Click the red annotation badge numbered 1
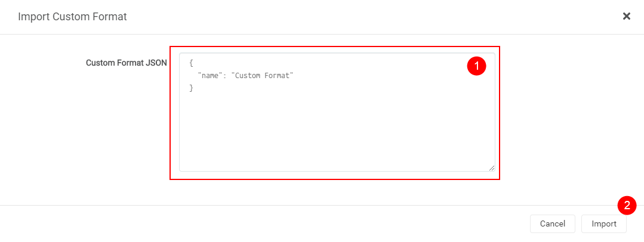The height and width of the screenshot is (242, 644). [x=476, y=66]
